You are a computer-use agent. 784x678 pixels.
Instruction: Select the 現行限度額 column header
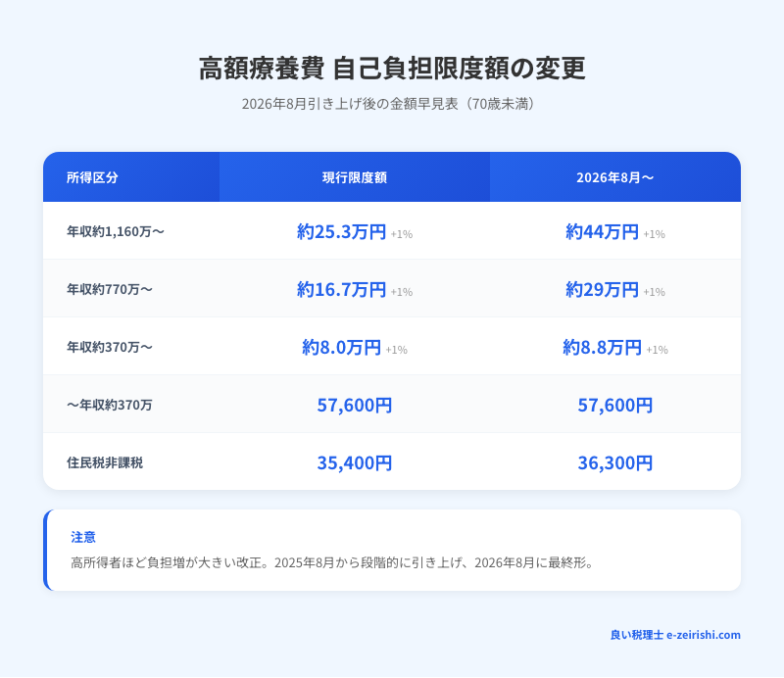355,177
